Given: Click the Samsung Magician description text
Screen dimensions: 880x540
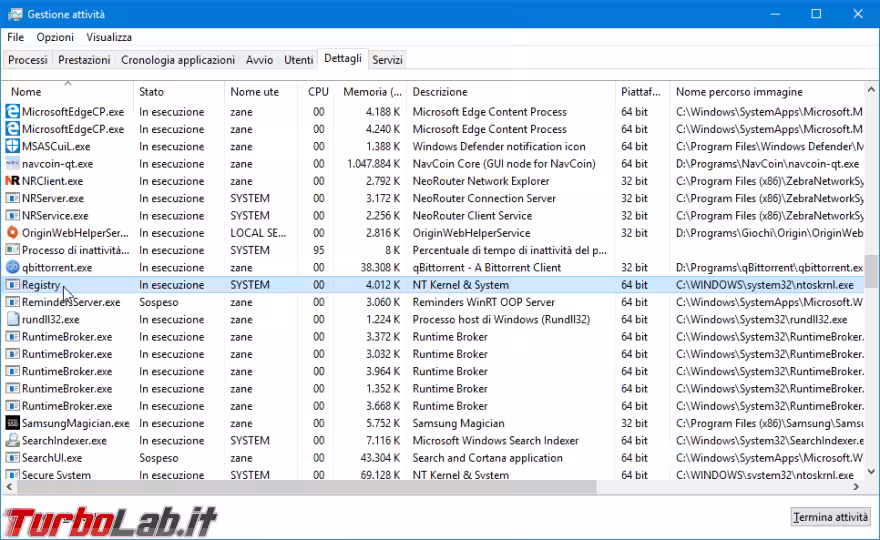Looking at the screenshot, I should coord(459,423).
